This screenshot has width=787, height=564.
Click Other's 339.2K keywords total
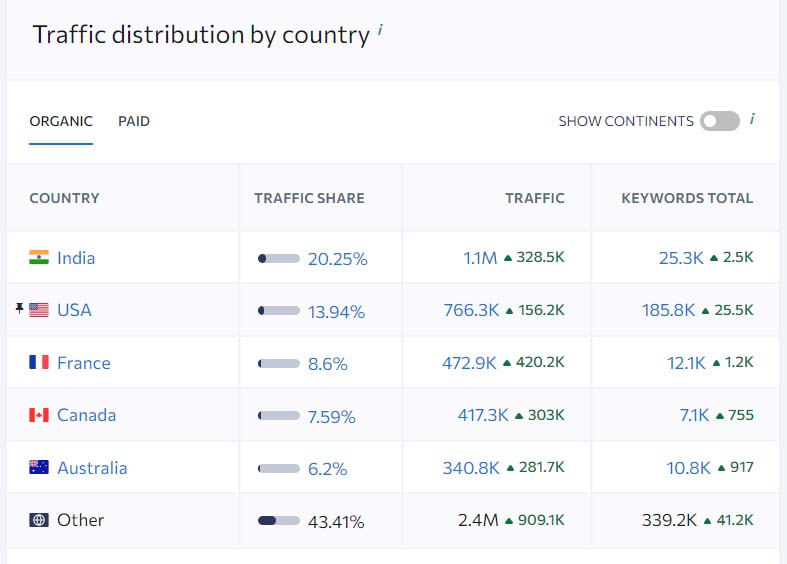coord(670,520)
